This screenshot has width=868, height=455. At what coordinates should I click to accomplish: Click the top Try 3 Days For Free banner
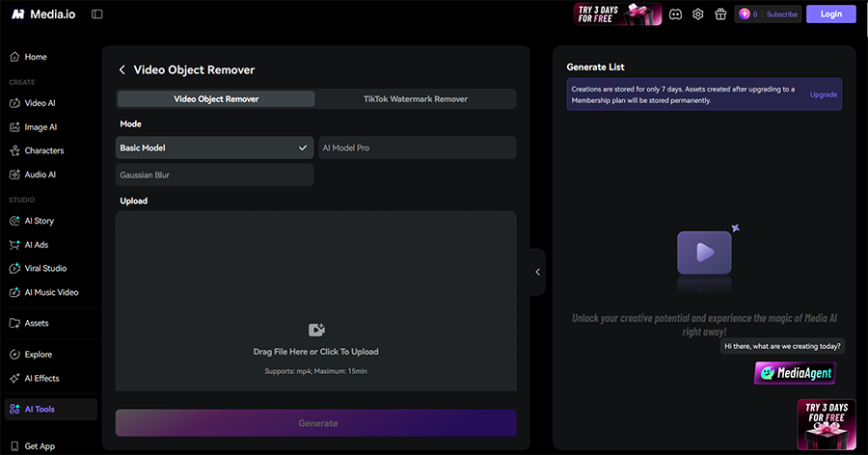click(618, 14)
